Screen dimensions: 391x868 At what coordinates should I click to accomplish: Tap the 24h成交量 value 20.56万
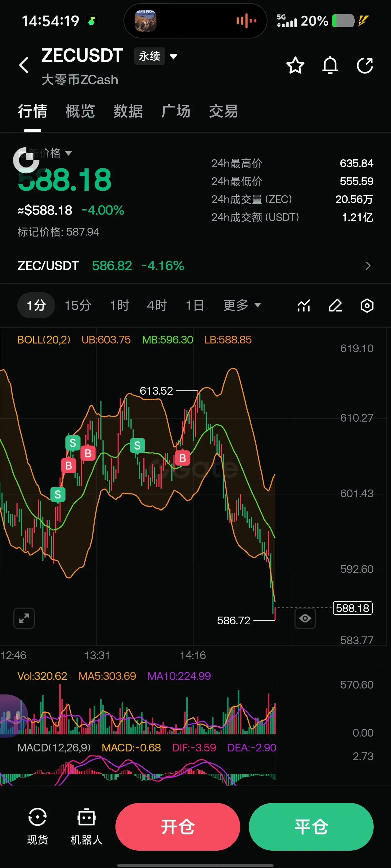[x=354, y=199]
